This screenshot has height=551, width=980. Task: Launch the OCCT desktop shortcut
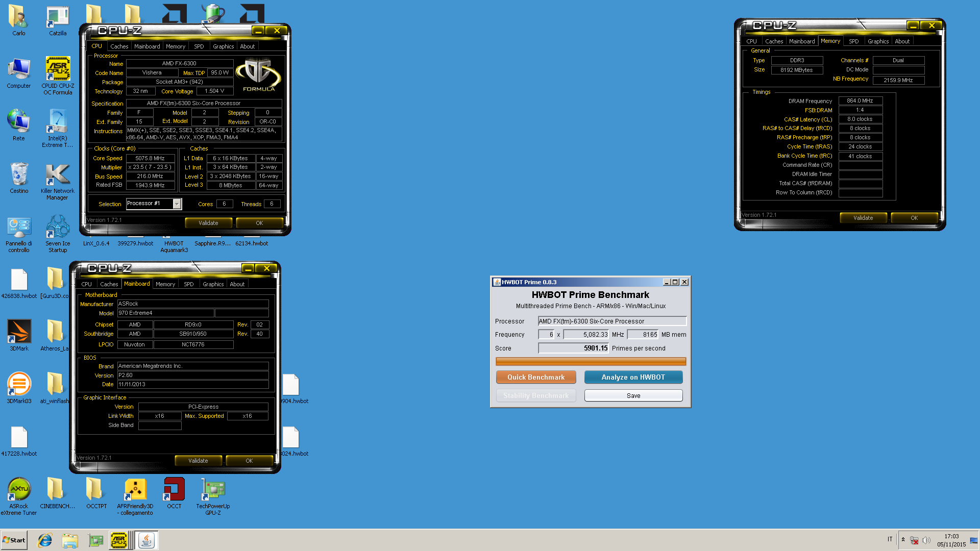[x=174, y=493]
